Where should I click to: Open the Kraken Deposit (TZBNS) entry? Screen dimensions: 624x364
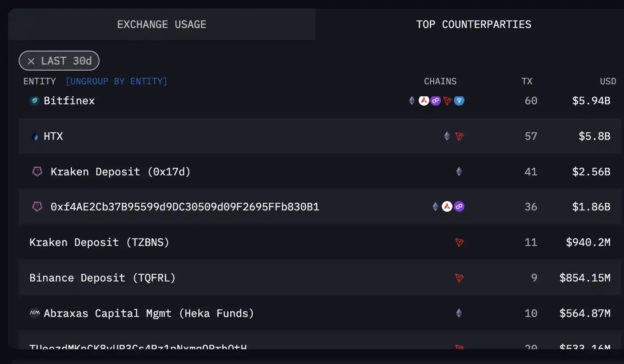pyautogui.click(x=99, y=242)
